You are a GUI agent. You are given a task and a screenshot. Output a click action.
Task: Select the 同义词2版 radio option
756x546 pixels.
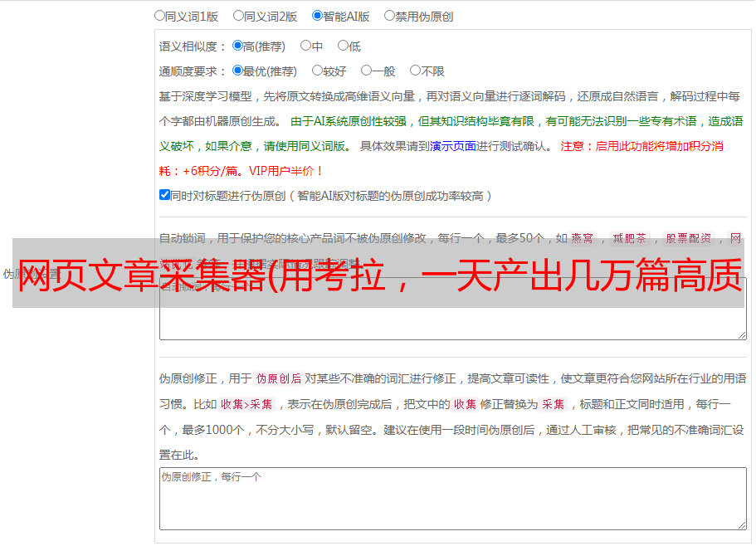pos(238,16)
